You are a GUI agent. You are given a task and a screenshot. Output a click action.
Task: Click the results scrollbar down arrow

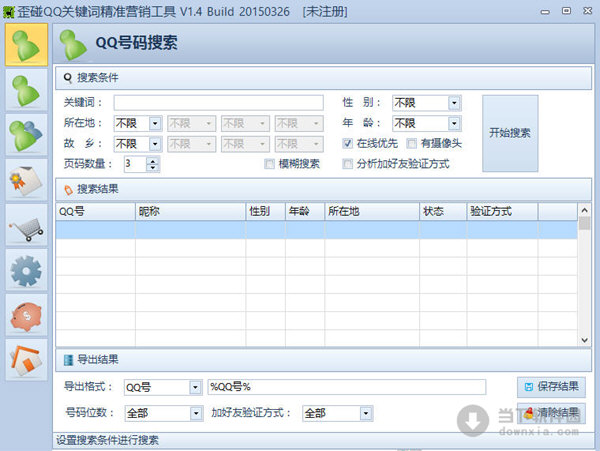(584, 340)
